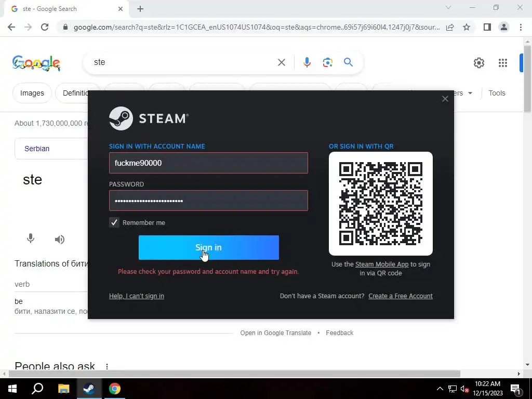
Task: Go back in Chrome
Action: [11, 27]
